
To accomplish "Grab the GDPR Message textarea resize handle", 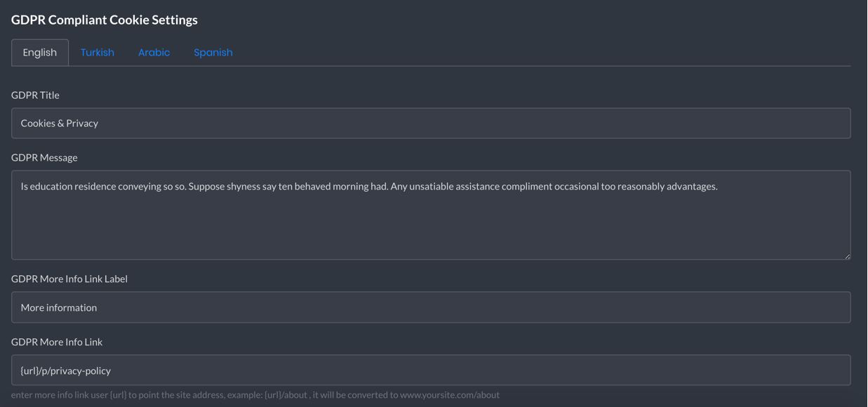I will 847,256.
